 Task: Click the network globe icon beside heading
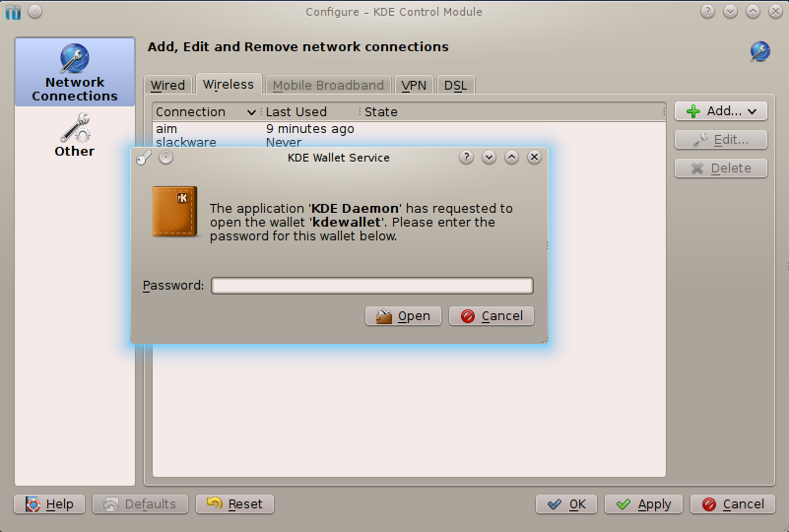pyautogui.click(x=759, y=51)
